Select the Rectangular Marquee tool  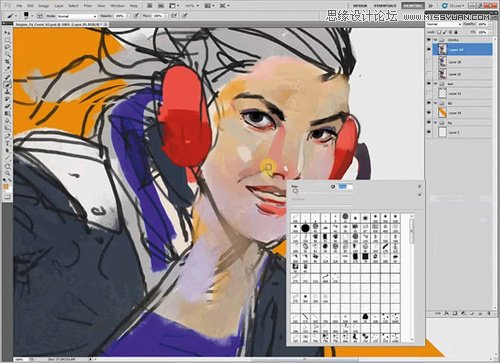pyautogui.click(x=7, y=40)
